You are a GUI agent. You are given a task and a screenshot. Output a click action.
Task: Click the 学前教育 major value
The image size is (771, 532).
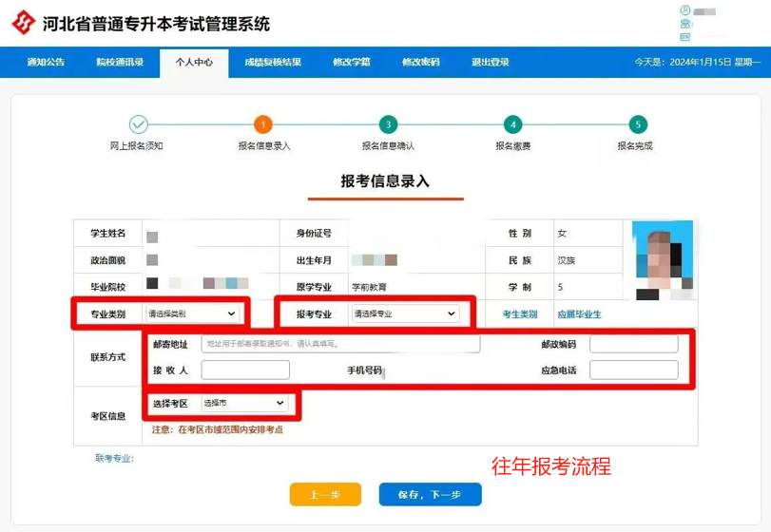pos(369,287)
